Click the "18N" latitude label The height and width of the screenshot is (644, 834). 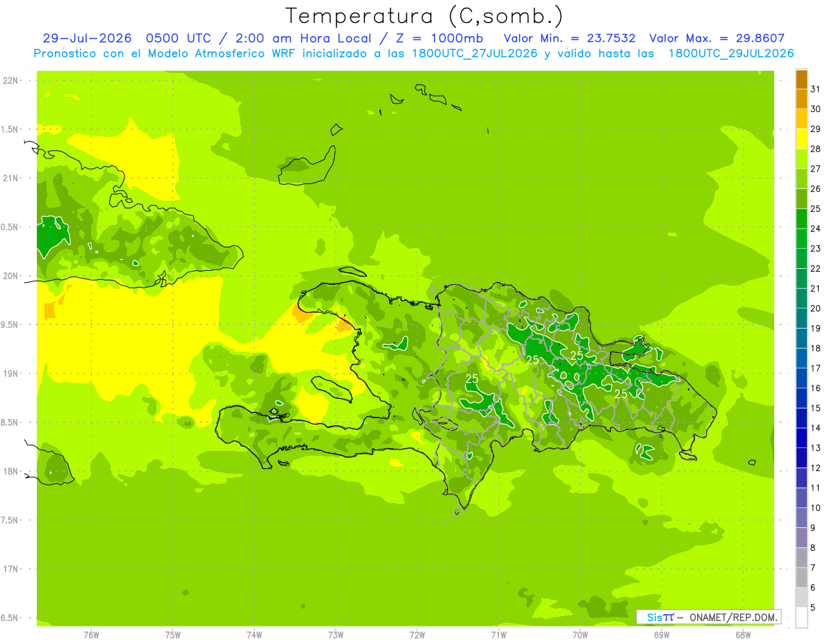pyautogui.click(x=12, y=472)
